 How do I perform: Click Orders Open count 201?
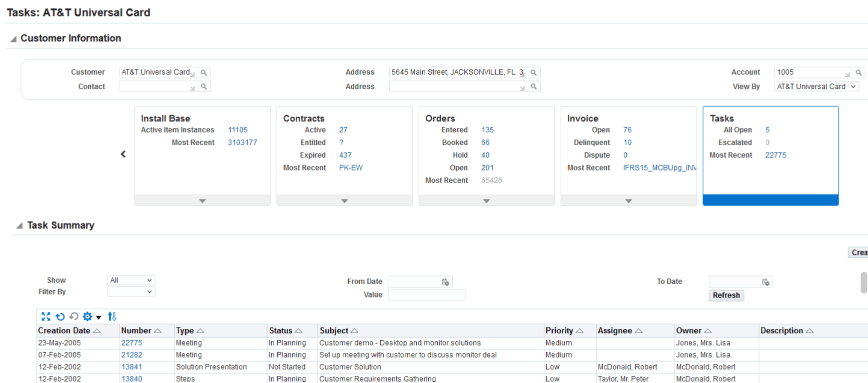[x=487, y=168]
